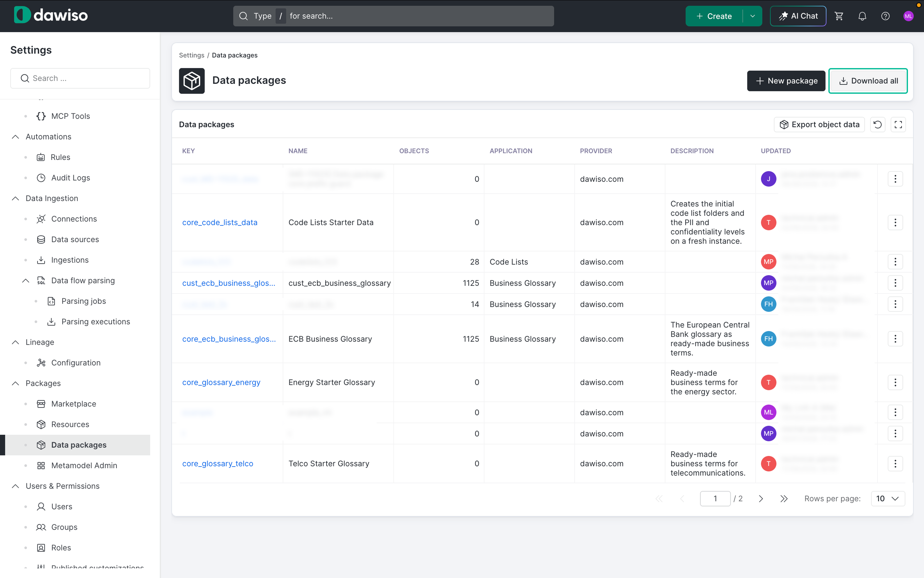Click the J avatar in first row
This screenshot has height=578, width=924.
768,179
